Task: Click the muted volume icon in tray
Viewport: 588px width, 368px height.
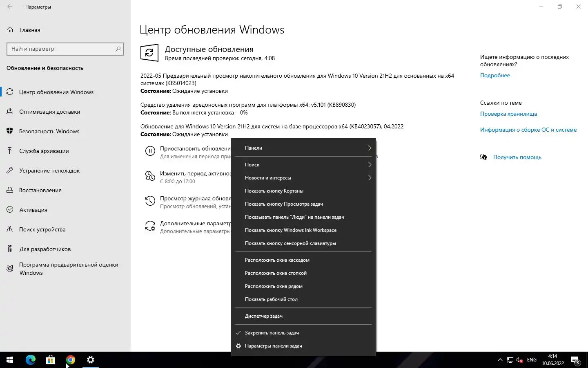Action: click(520, 360)
